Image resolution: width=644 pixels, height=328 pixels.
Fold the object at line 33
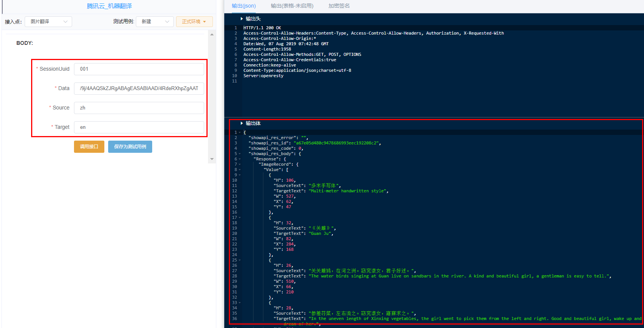[240, 303]
